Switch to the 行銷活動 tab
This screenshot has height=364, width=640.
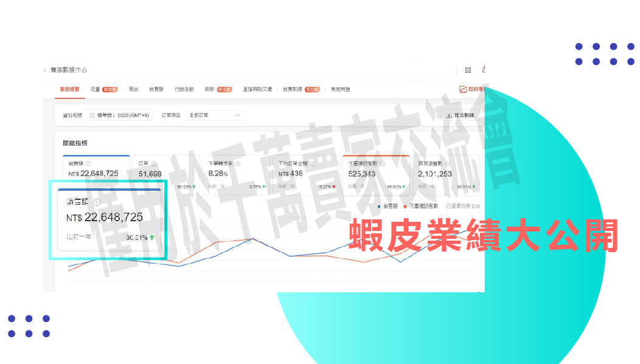coord(184,89)
